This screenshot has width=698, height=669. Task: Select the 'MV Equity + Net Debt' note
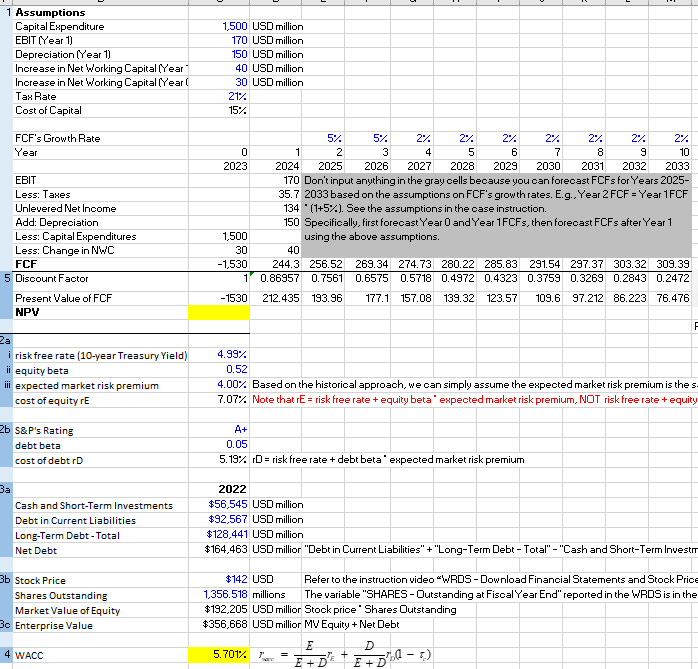tap(352, 625)
